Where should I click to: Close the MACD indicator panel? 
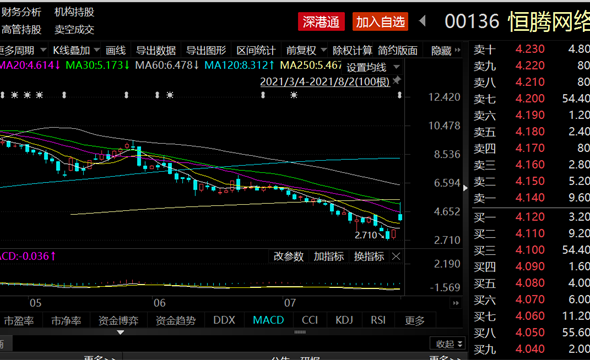coord(396,257)
